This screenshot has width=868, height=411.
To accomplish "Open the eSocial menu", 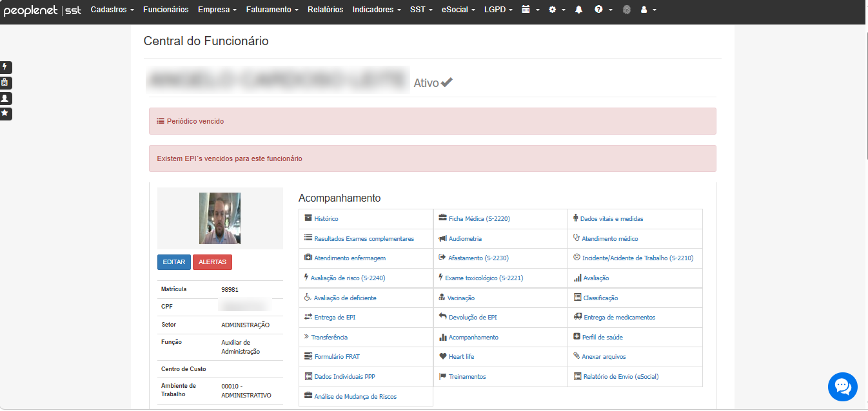I will click(458, 10).
